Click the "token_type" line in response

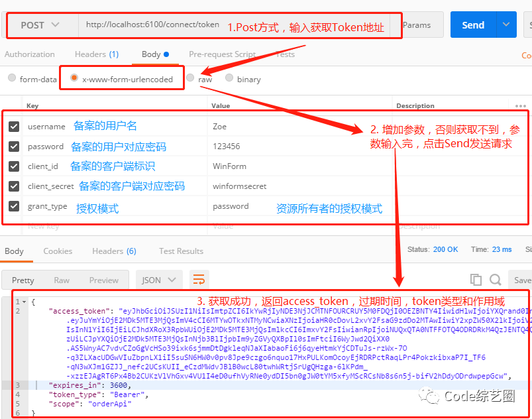point(99,394)
